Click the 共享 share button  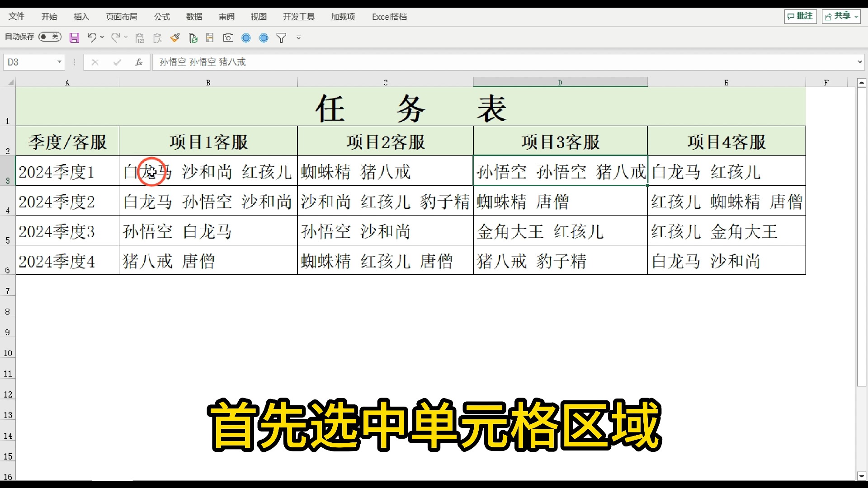841,16
